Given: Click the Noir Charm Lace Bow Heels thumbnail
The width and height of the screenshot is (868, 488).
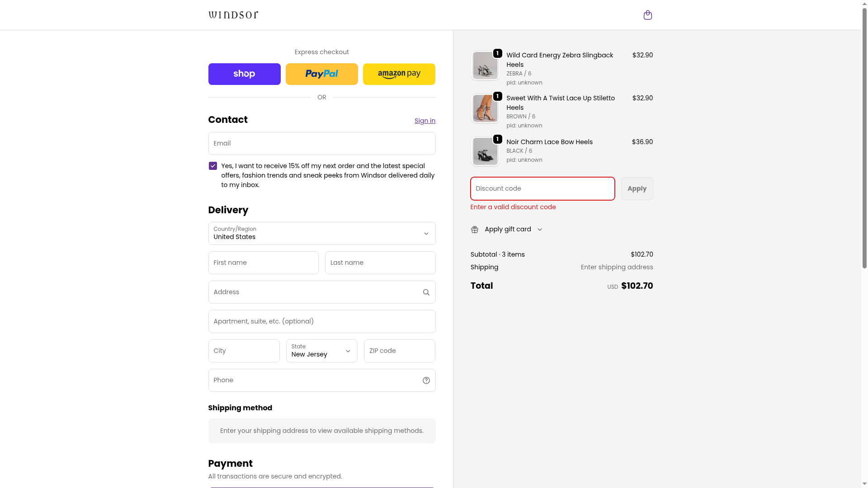Looking at the screenshot, I should click(485, 151).
